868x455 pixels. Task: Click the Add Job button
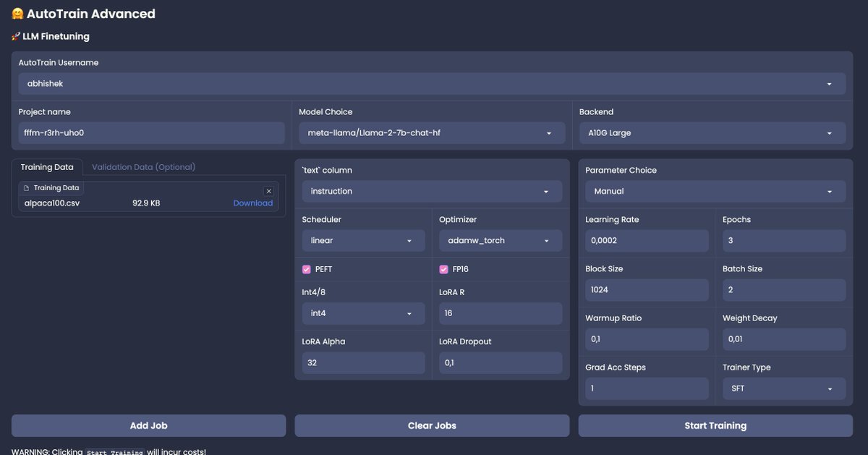(148, 425)
